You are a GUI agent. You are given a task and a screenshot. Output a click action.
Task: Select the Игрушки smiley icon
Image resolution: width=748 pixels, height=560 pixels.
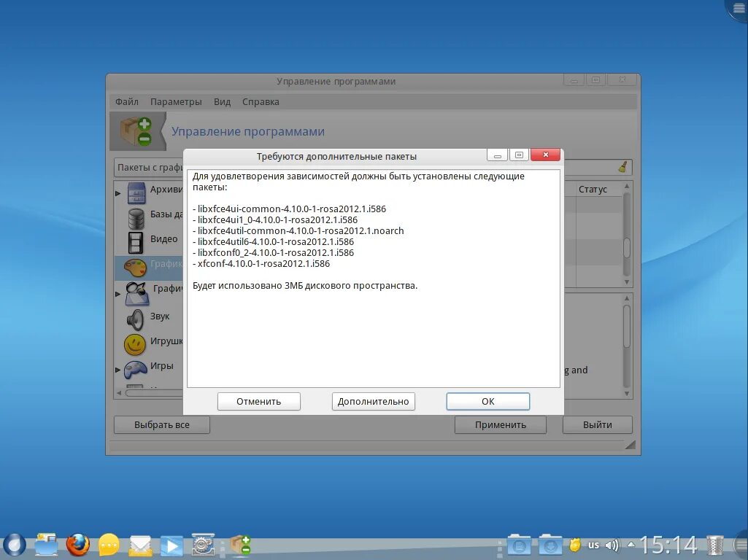click(x=135, y=345)
